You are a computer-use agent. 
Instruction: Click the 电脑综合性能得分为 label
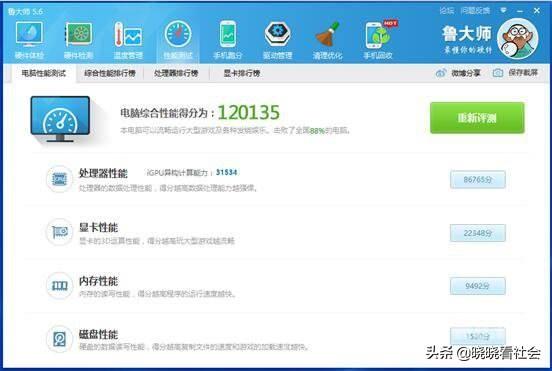[x=167, y=113]
